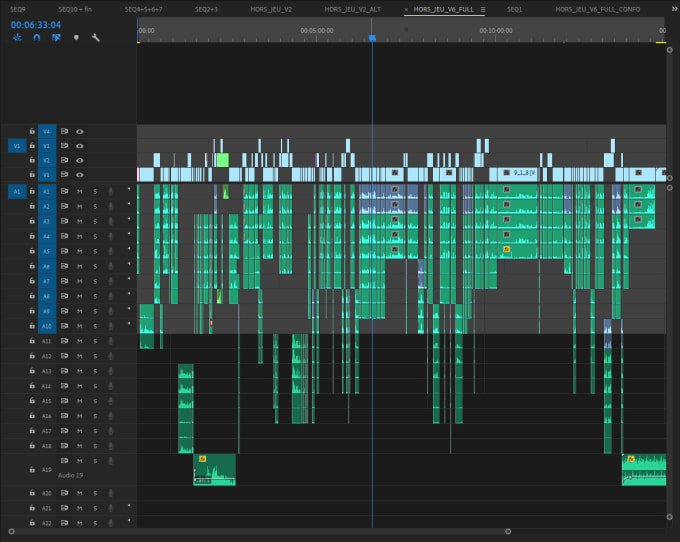Mute audio track A1
Viewport: 680px width, 542px height.
pos(80,191)
